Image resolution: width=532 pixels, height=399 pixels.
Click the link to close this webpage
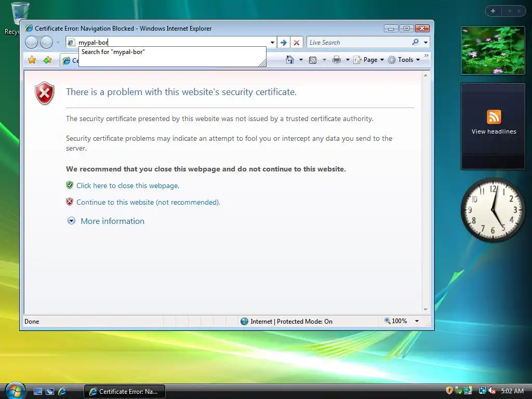pos(128,185)
